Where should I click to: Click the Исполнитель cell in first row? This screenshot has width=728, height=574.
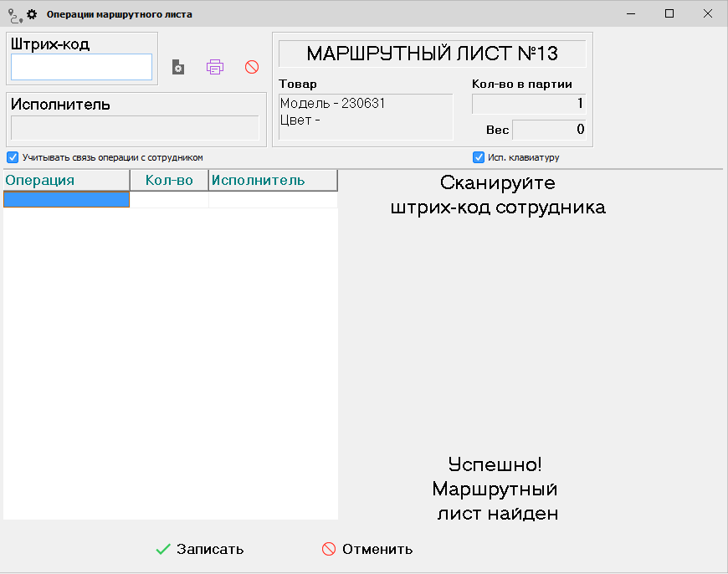pyautogui.click(x=273, y=199)
